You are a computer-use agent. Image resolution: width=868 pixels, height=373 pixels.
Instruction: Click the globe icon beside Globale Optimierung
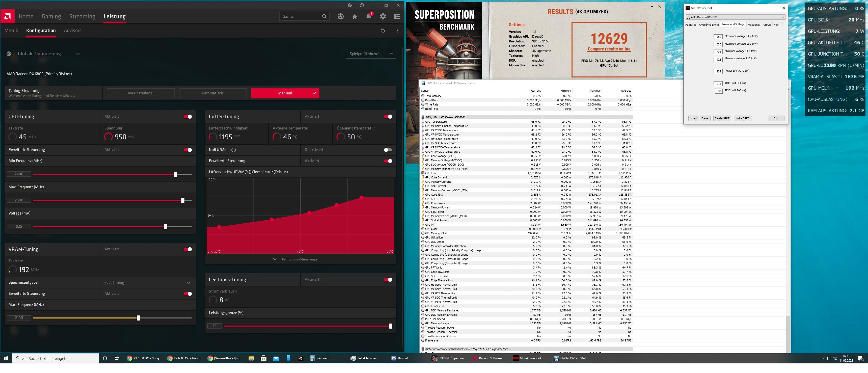(9, 54)
